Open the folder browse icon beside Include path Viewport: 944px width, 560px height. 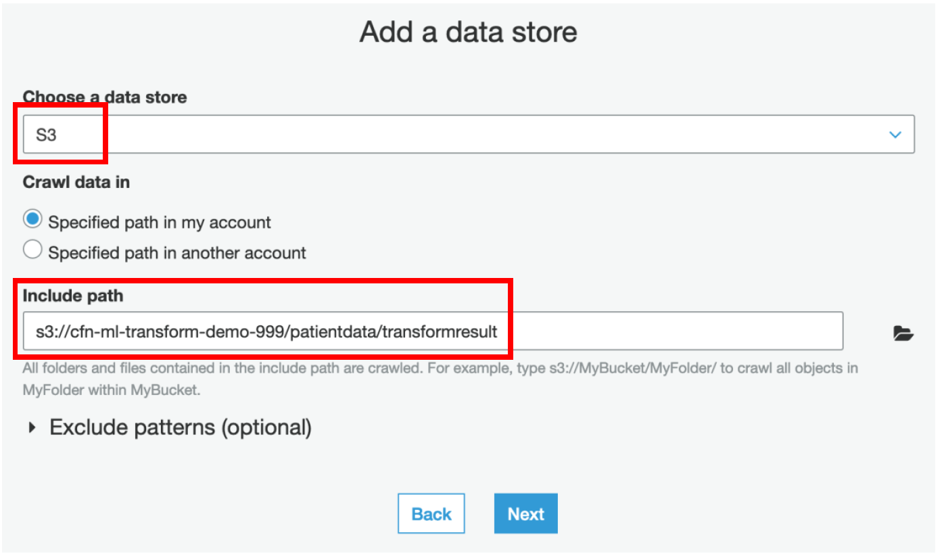click(x=903, y=333)
